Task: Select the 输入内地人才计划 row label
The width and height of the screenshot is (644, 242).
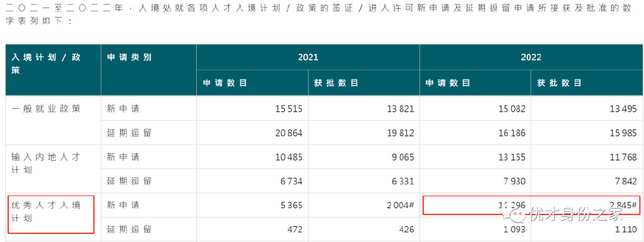Action: [46, 163]
